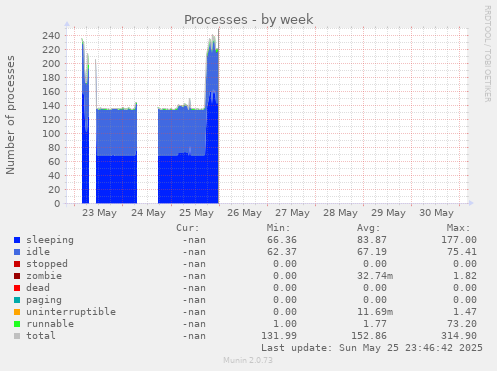Select the 'dead' legend label
The width and height of the screenshot is (497, 371).
point(38,288)
